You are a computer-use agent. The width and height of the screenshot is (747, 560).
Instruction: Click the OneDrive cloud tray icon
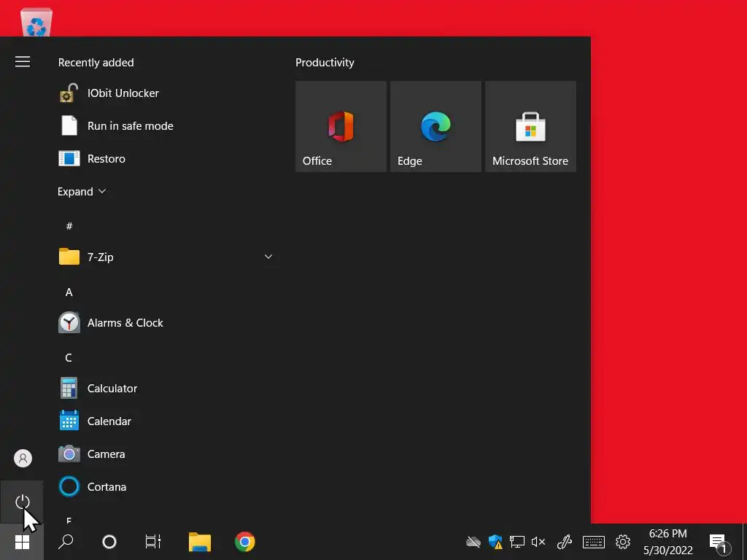[x=473, y=542]
